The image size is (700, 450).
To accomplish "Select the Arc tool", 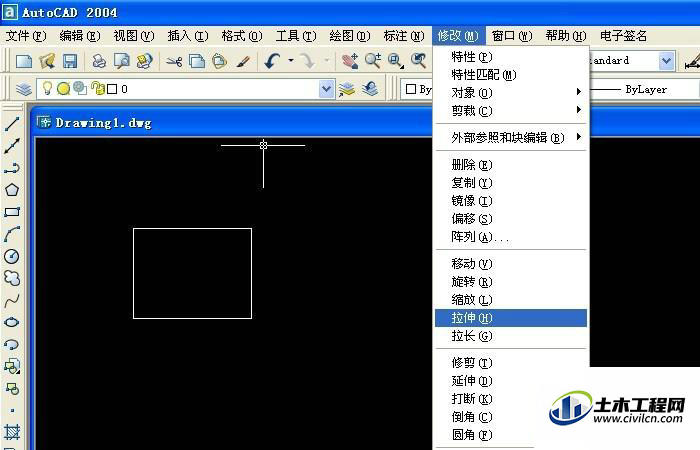I will click(12, 234).
